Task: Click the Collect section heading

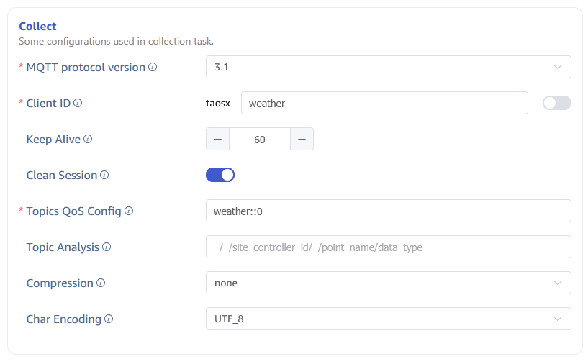Action: pyautogui.click(x=37, y=27)
